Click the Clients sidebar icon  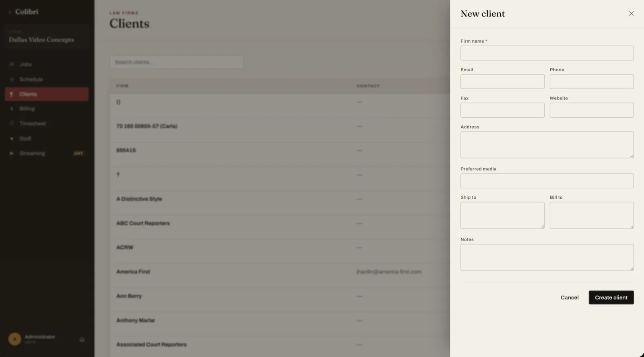point(12,94)
